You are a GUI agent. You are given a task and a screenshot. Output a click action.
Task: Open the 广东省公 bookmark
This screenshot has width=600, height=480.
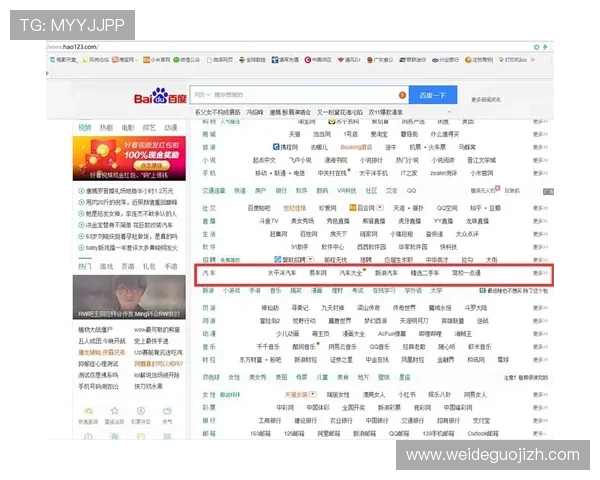[x=380, y=60]
